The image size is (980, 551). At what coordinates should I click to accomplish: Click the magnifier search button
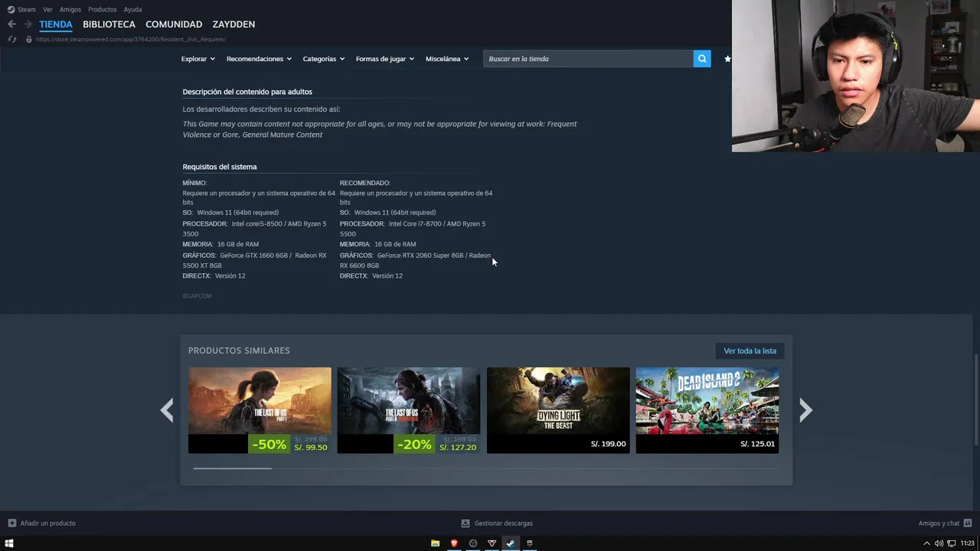click(702, 59)
